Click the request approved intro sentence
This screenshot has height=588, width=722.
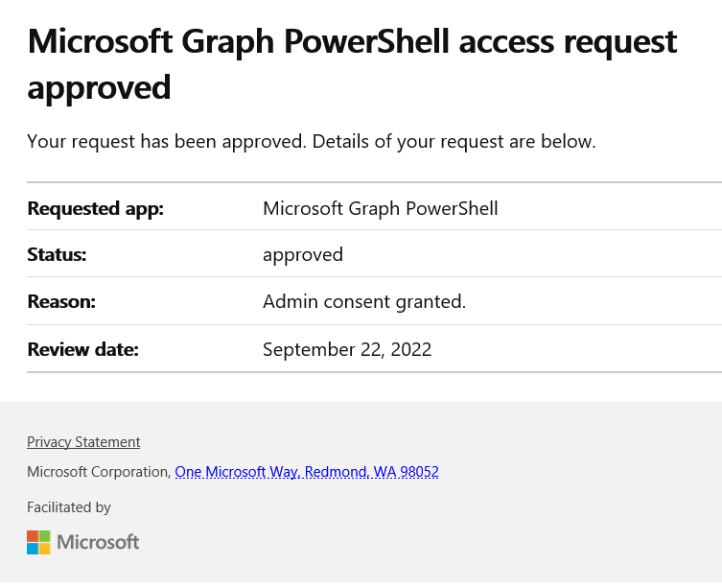tap(312, 141)
